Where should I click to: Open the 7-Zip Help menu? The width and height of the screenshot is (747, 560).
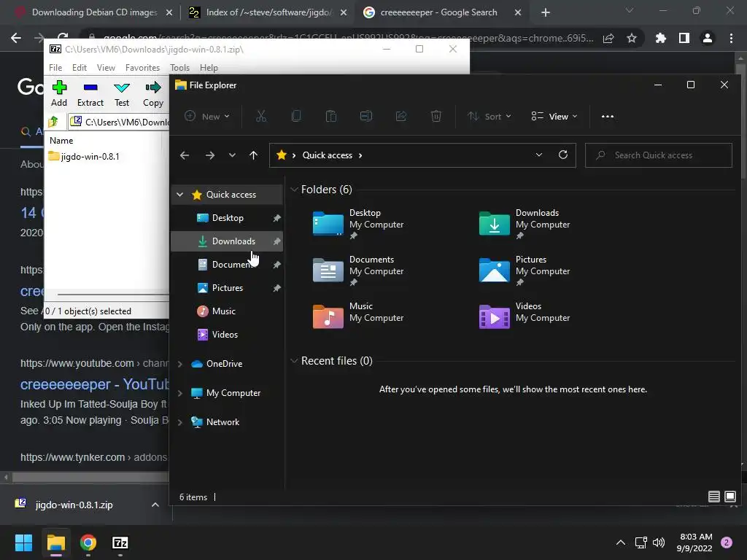209,68
